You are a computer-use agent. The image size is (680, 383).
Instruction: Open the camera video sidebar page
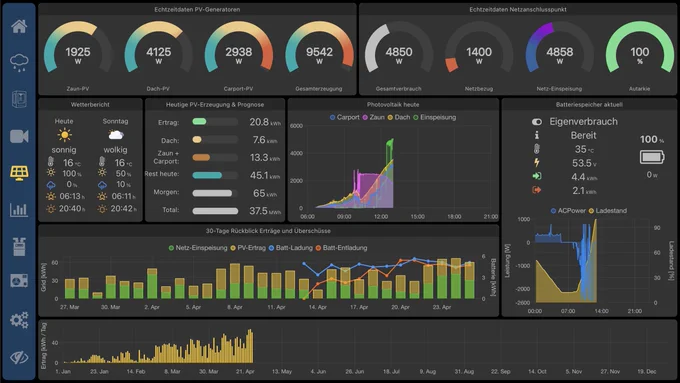click(x=19, y=136)
